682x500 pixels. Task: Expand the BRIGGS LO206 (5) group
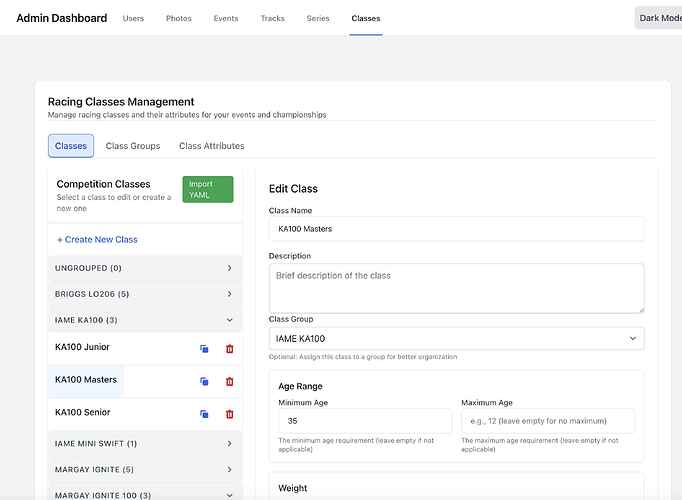(145, 294)
